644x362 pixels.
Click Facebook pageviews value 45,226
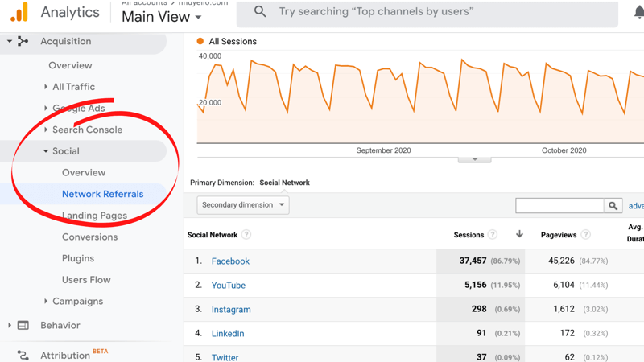[x=561, y=261]
